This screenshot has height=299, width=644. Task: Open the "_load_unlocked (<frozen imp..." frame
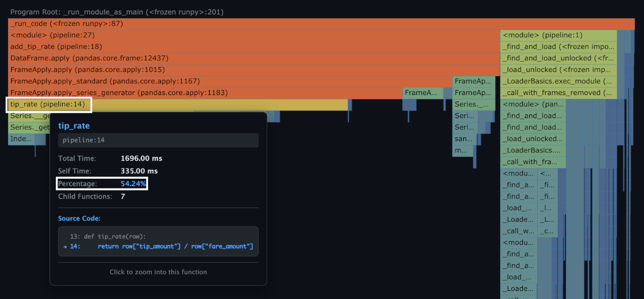tap(559, 70)
